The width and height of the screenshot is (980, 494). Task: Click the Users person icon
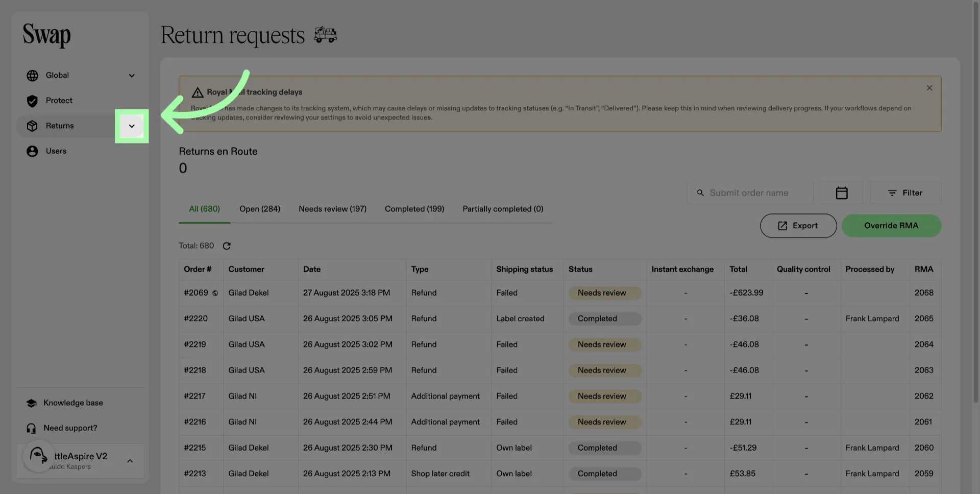(x=32, y=151)
